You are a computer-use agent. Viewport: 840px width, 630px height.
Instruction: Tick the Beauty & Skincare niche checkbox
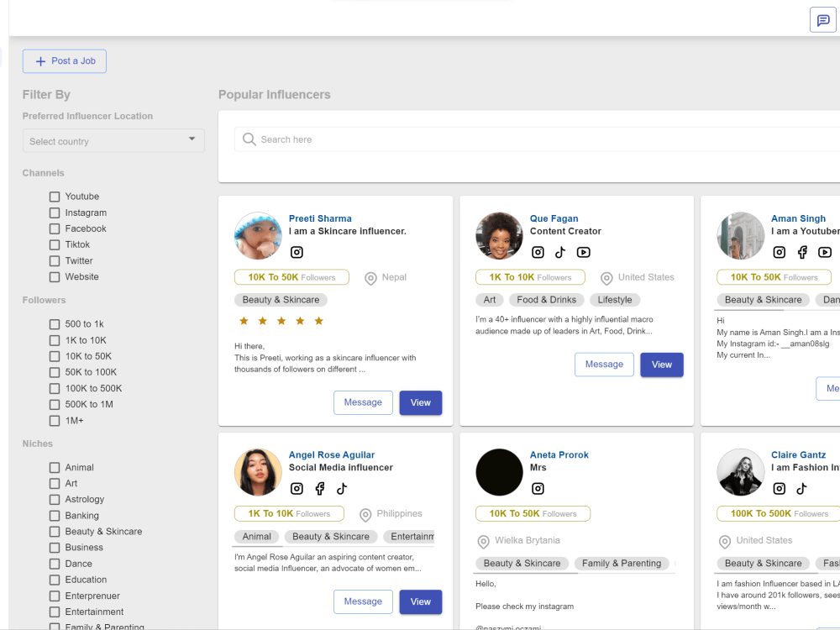55,532
